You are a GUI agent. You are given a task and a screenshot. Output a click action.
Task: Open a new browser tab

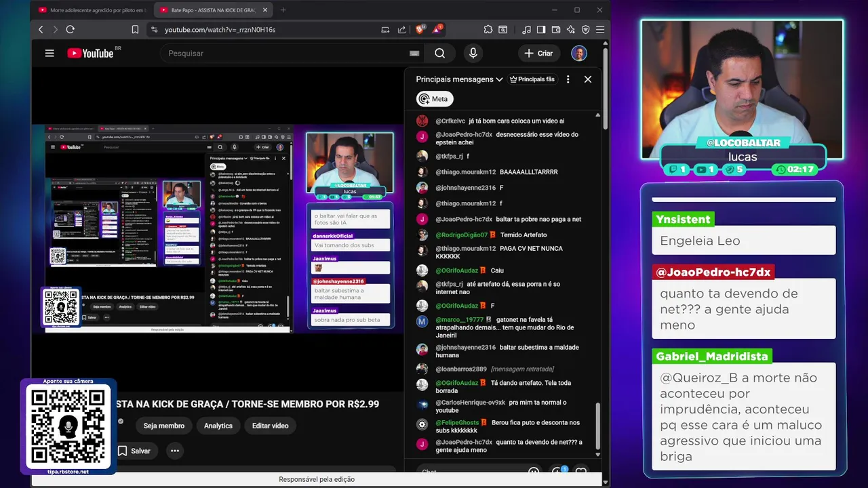283,10
